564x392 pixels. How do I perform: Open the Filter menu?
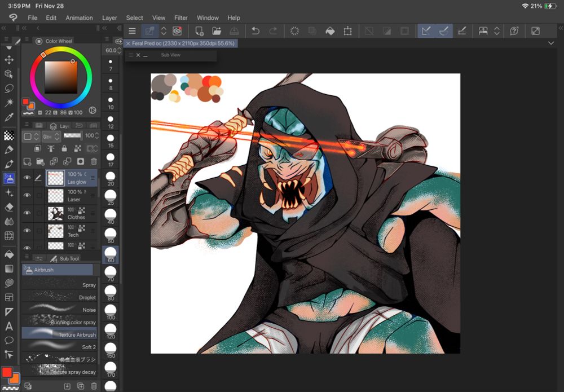point(181,18)
